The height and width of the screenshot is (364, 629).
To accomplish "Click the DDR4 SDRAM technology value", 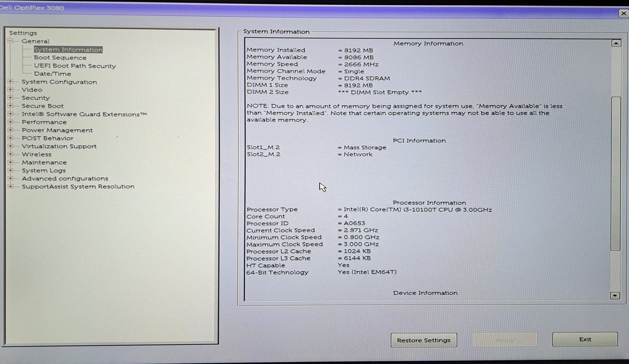I will click(x=364, y=79).
